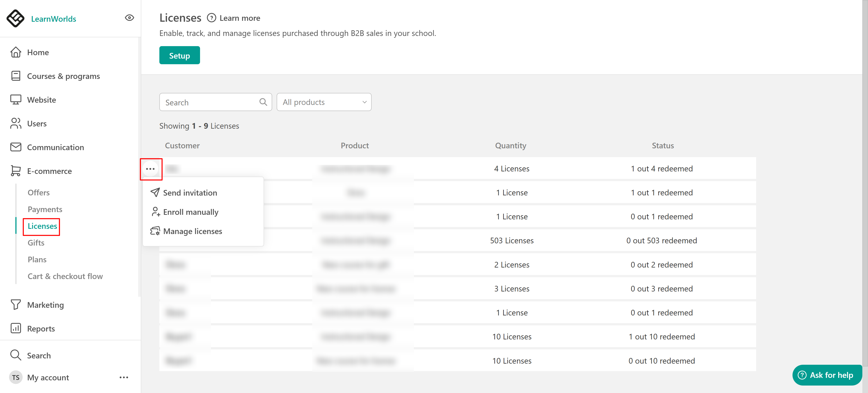
Task: Collapse the E-commerce sidebar section
Action: click(x=49, y=171)
